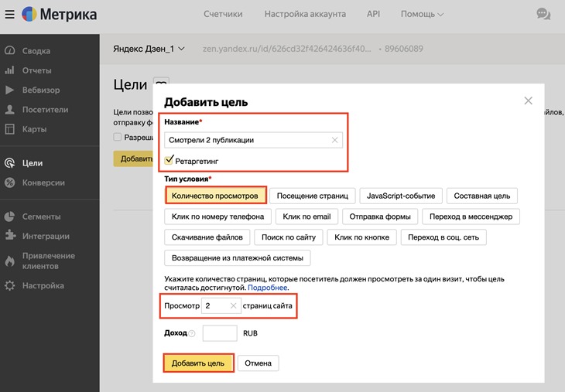Viewport: 565px width, 392px height.
Task: Click the Привлечение клиентов flame icon
Action: 10,261
